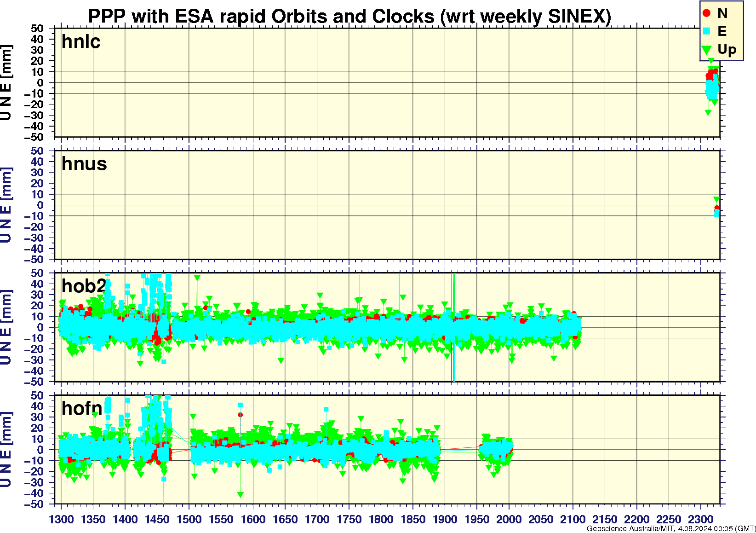Click the 1400 x-axis tick label
The width and height of the screenshot is (756, 533).
(x=125, y=519)
